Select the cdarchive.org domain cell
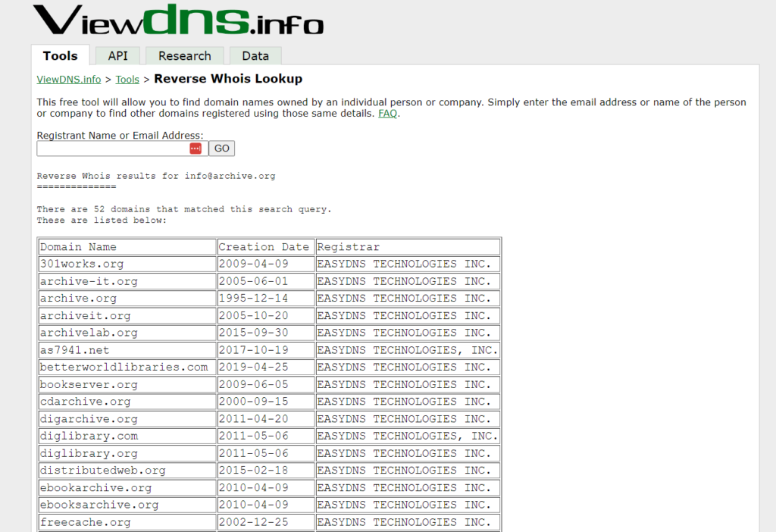Image resolution: width=776 pixels, height=532 pixels. 127,402
